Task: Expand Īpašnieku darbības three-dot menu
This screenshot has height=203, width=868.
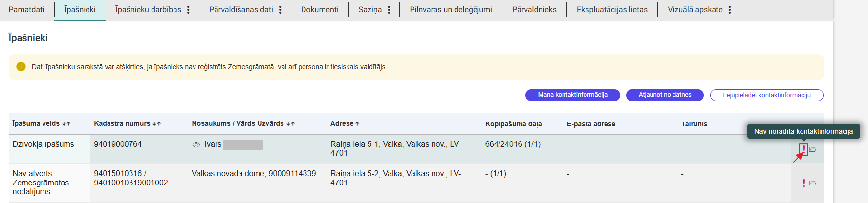Action: click(188, 10)
